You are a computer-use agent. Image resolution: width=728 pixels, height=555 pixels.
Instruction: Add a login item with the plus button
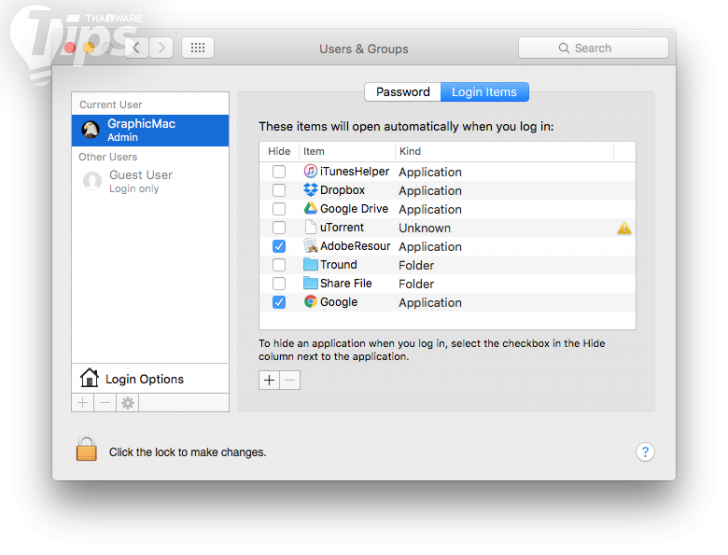tap(269, 380)
